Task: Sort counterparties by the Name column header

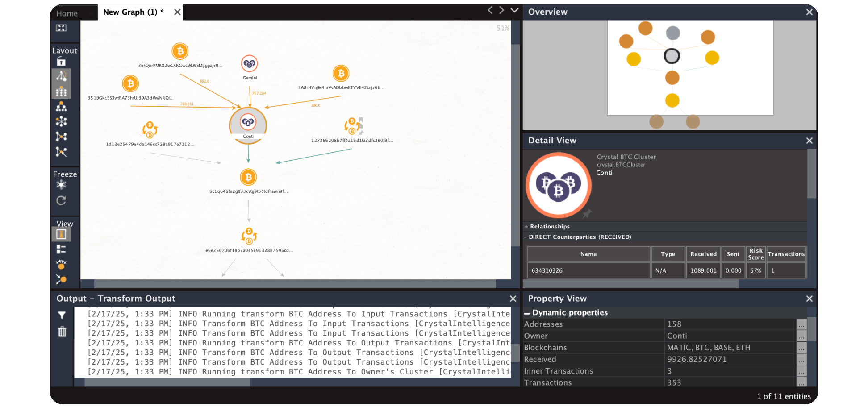Action: [588, 254]
